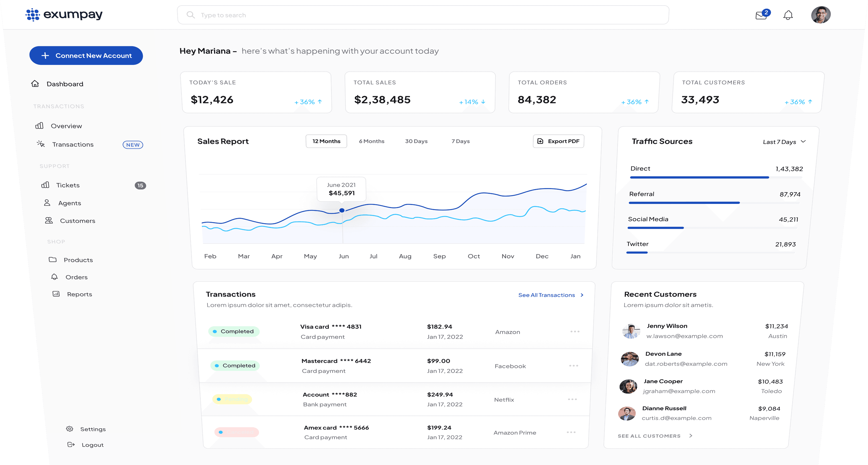Image resolution: width=868 pixels, height=465 pixels.
Task: Click the Overview bar chart icon
Action: click(x=39, y=125)
